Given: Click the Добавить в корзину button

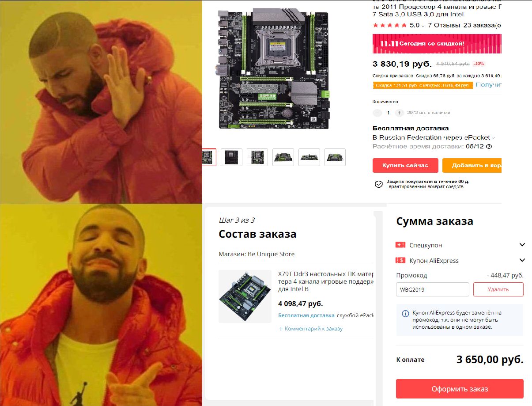Looking at the screenshot, I should 472,165.
